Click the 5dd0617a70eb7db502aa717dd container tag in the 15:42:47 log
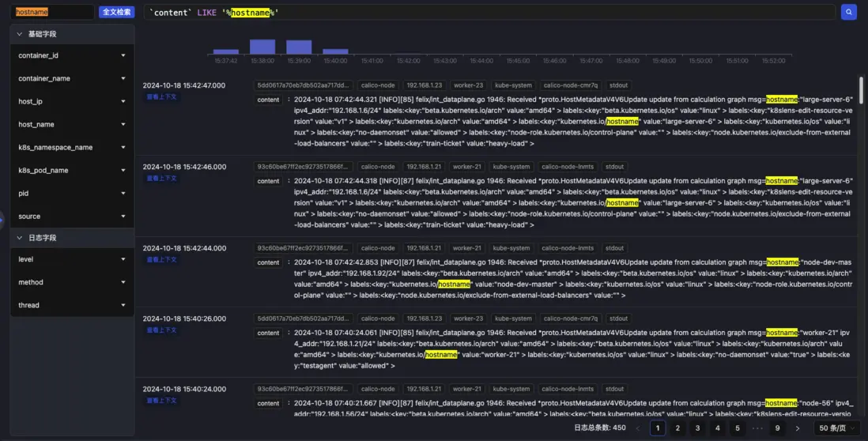Viewport: 868px width, 441px height. tap(304, 85)
